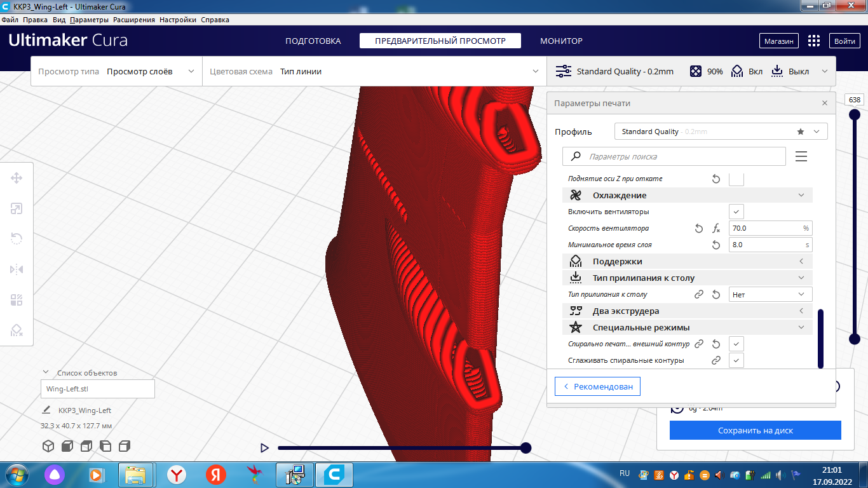This screenshot has height=488, width=868.
Task: Select the Move tool in left toolbar
Action: pos(17,178)
